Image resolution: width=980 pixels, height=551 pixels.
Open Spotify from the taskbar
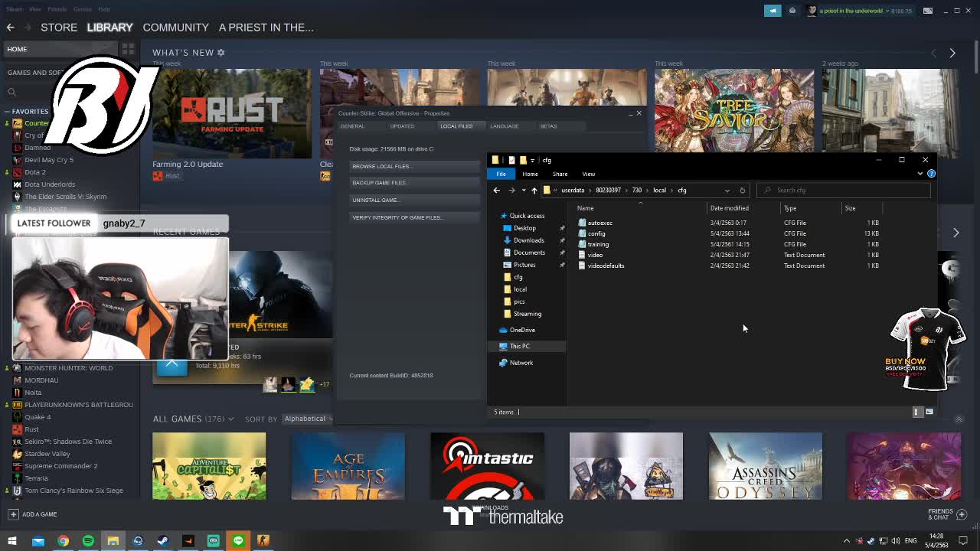[x=88, y=541]
